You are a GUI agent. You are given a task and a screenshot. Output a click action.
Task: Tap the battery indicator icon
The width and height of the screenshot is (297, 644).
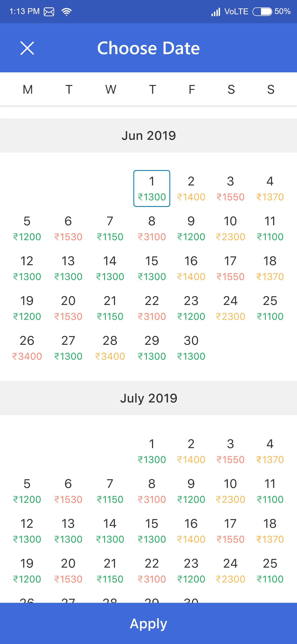[262, 12]
